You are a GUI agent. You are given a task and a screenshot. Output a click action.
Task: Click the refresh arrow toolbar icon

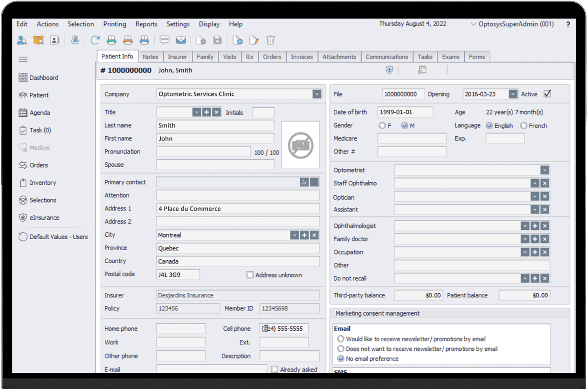coord(95,40)
